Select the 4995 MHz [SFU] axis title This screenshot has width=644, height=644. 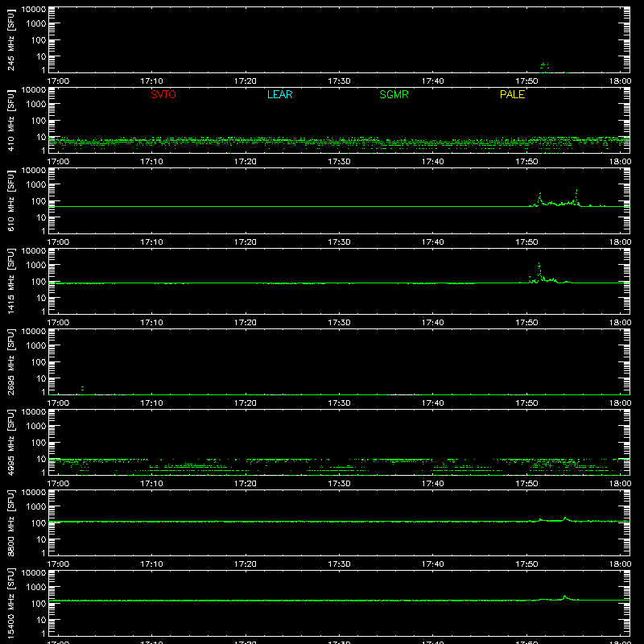10,442
